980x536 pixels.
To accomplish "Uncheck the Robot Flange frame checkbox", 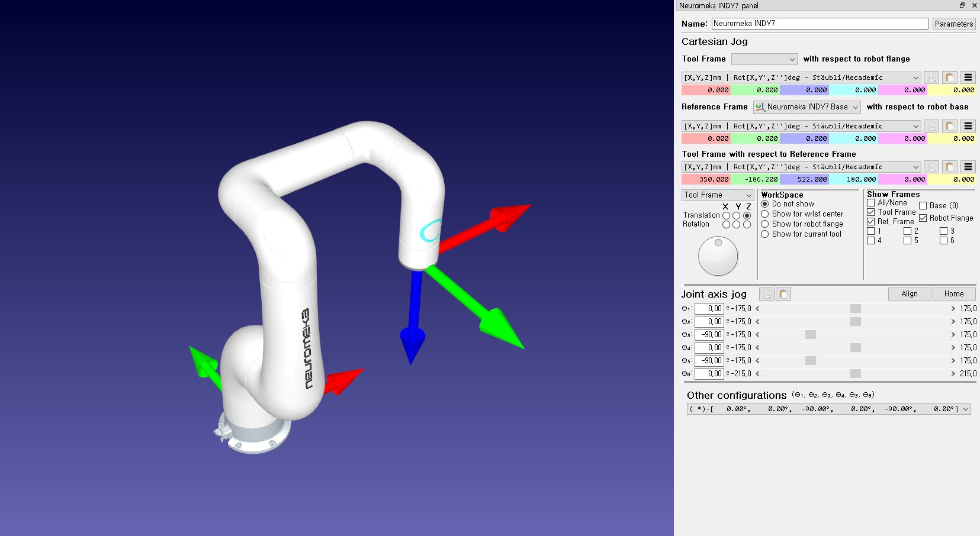I will point(923,218).
